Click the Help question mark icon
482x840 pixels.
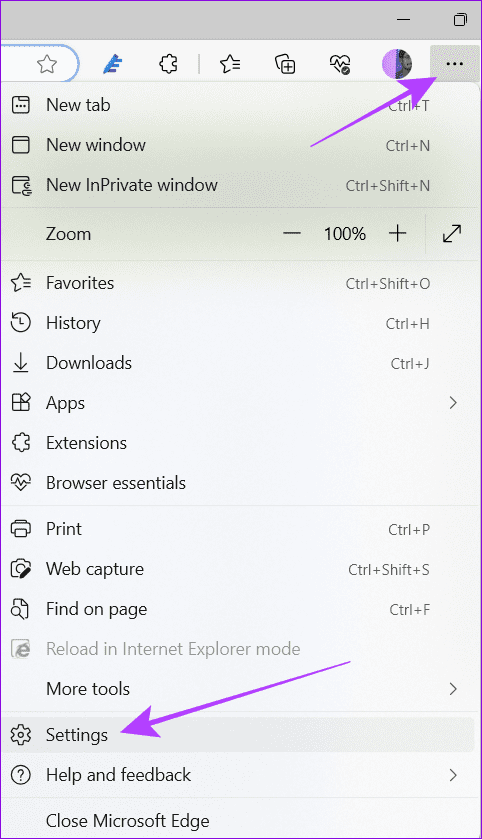(x=21, y=775)
